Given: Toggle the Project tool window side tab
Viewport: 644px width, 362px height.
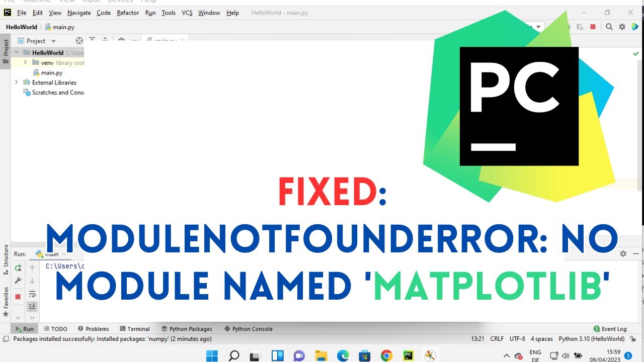Looking at the screenshot, I should tap(6, 52).
